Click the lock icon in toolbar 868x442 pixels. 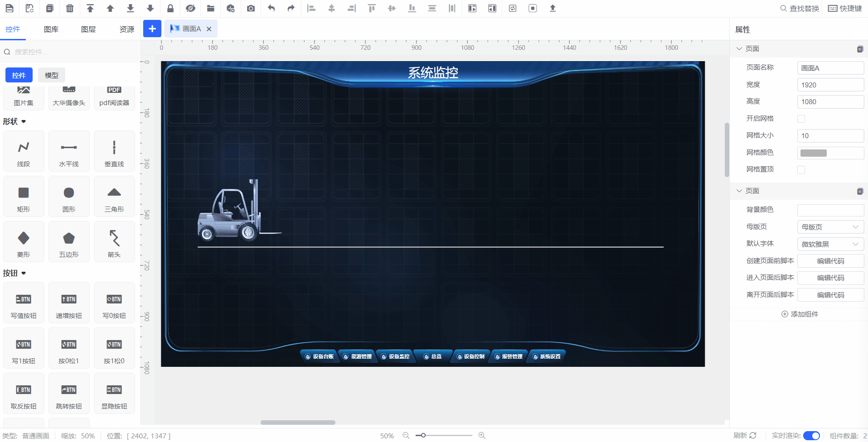tap(170, 8)
